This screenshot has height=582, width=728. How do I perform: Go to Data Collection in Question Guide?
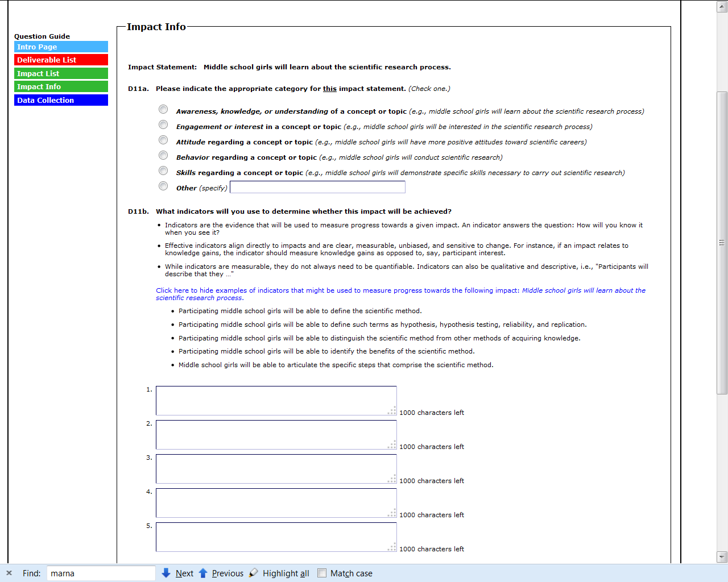point(61,100)
